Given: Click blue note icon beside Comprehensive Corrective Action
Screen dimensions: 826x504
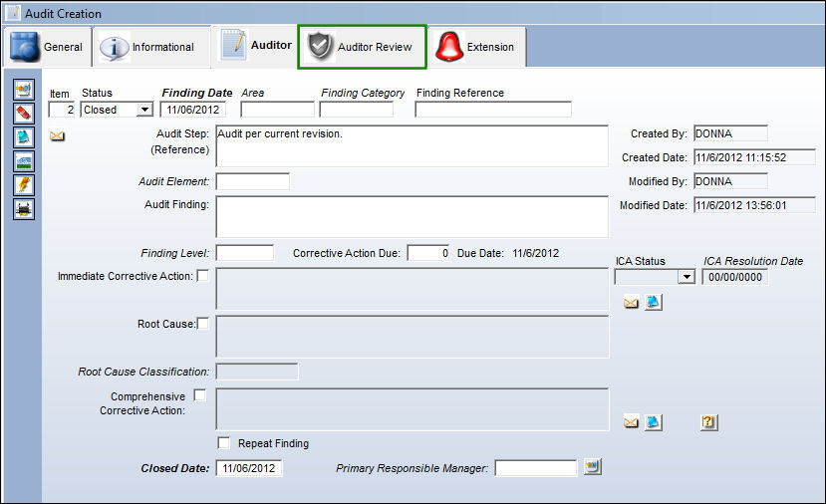Looking at the screenshot, I should click(654, 422).
